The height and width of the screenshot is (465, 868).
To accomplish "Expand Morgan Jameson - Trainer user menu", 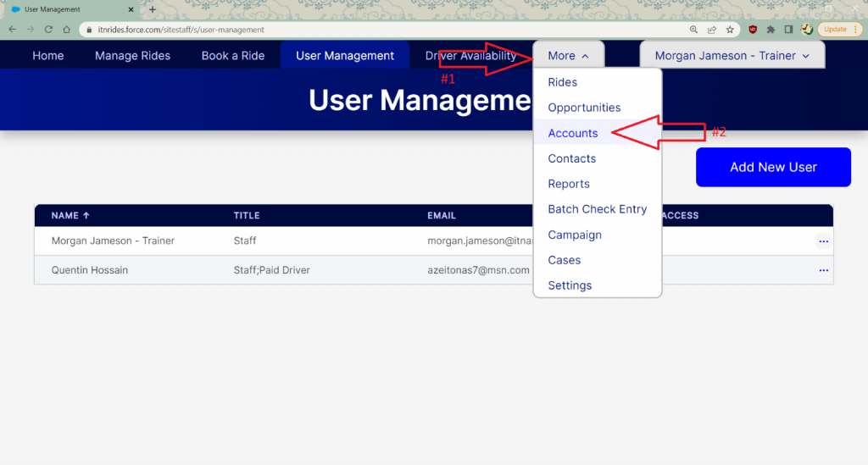I will pyautogui.click(x=732, y=56).
